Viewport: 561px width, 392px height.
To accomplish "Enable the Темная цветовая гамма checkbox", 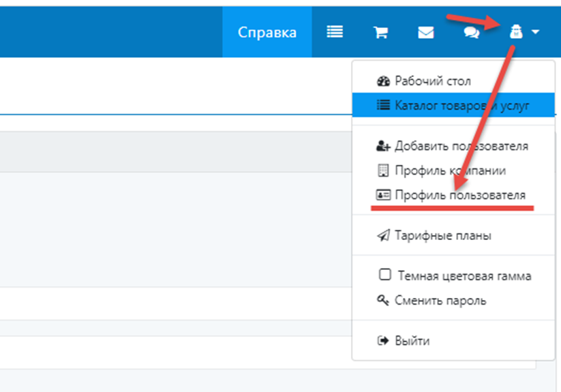I will 385,275.
